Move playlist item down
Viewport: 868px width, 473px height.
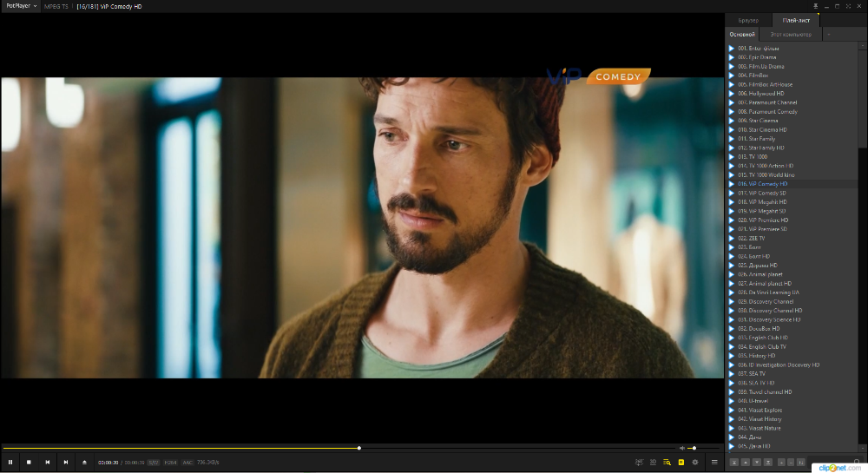click(x=757, y=462)
